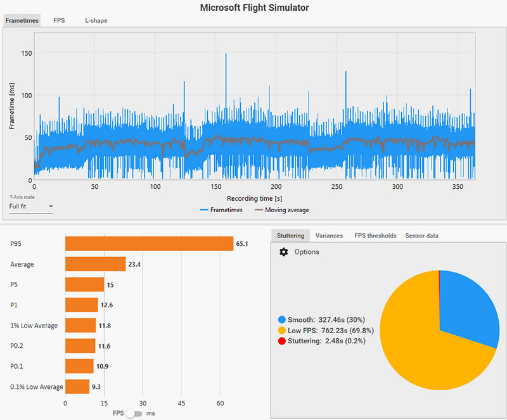
Task: Click the Microsoft Flight Simulator title
Action: 255,8
